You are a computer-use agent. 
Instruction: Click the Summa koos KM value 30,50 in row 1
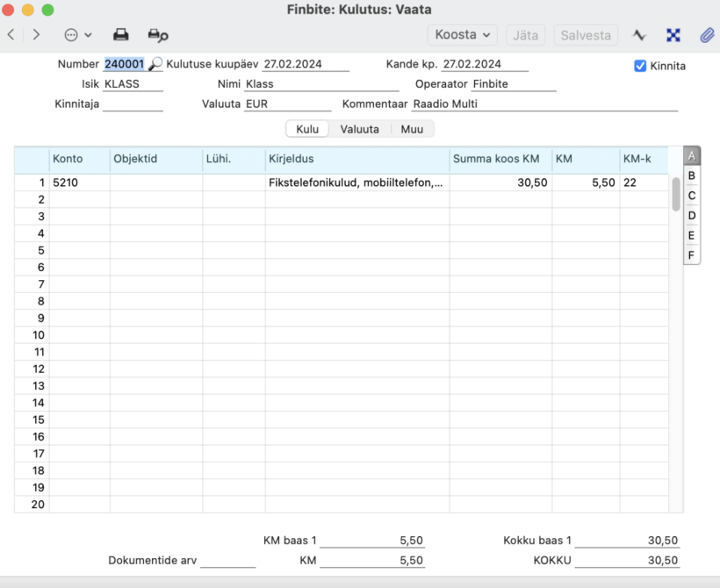500,183
